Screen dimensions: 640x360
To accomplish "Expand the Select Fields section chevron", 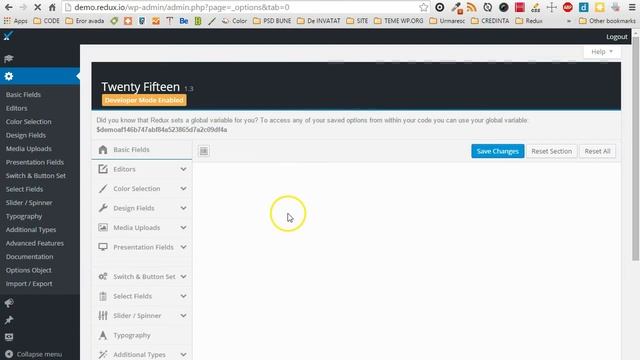I will [x=183, y=296].
